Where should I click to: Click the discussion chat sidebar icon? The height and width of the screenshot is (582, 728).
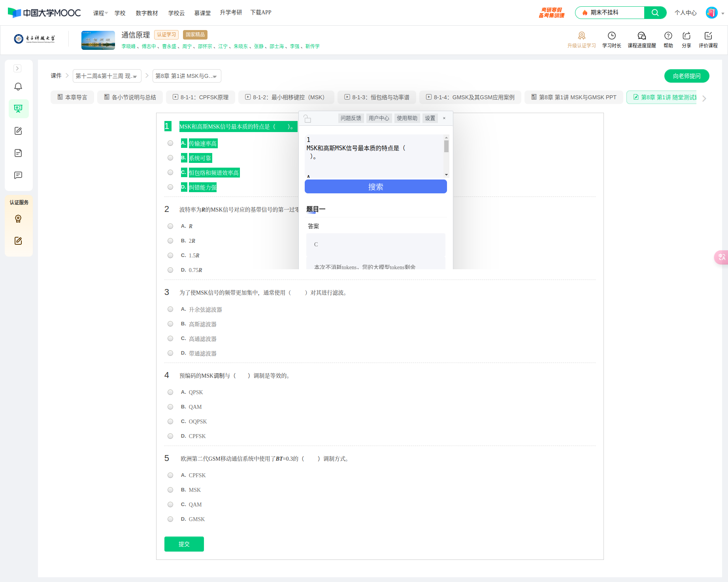coord(18,175)
